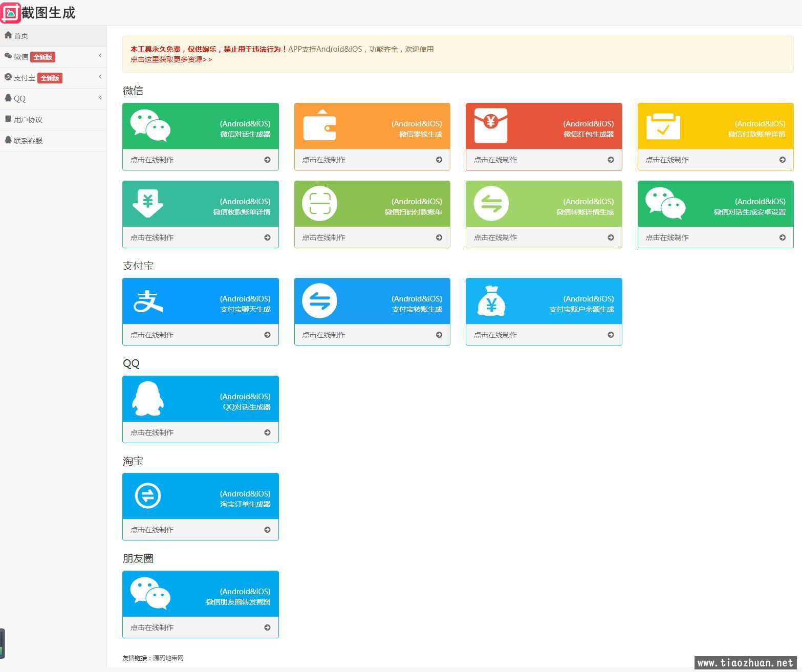Click the 微信红包生成器 title text

[x=589, y=134]
